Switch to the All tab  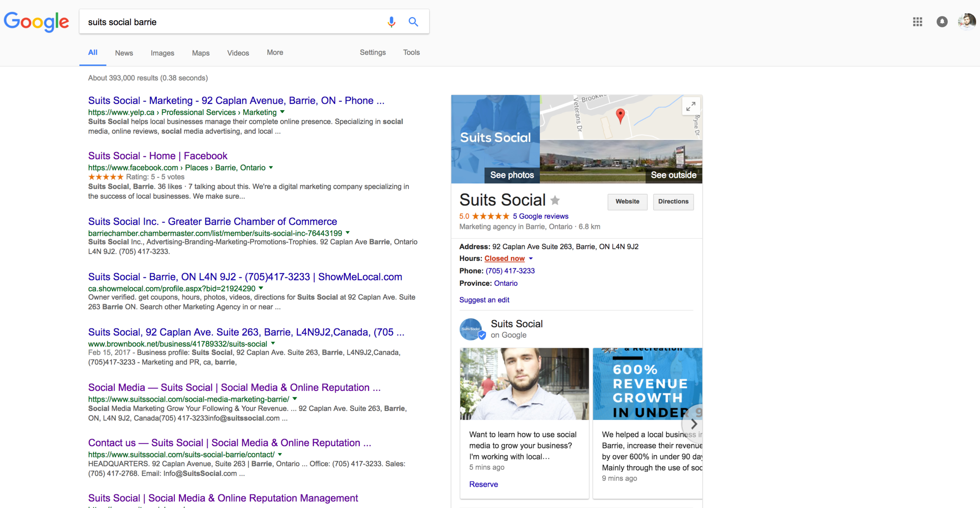pos(93,53)
